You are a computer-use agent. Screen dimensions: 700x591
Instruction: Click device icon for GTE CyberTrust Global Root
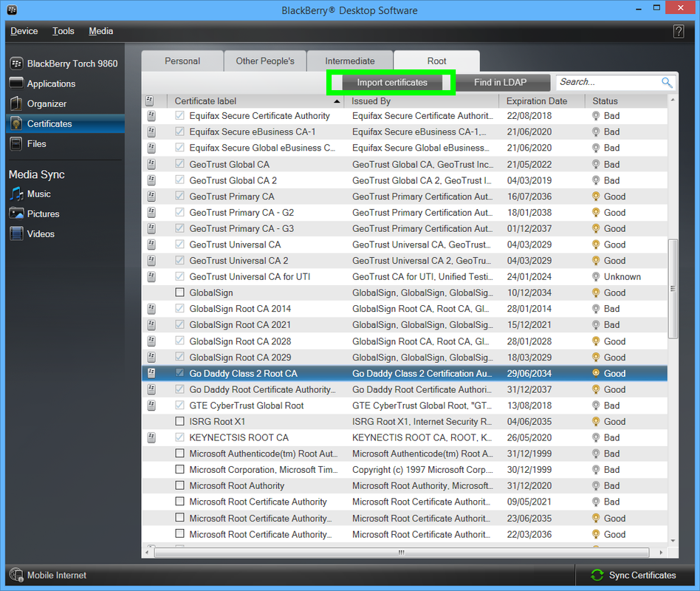[152, 406]
